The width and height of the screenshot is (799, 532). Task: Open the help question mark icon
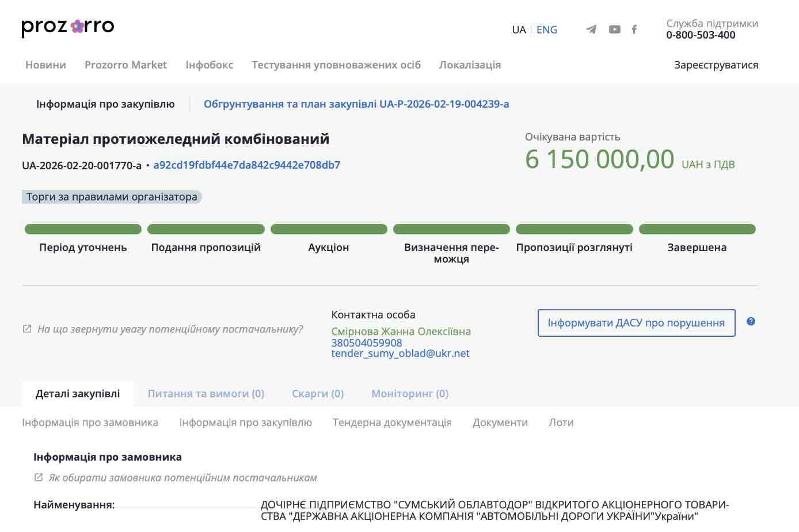point(751,322)
